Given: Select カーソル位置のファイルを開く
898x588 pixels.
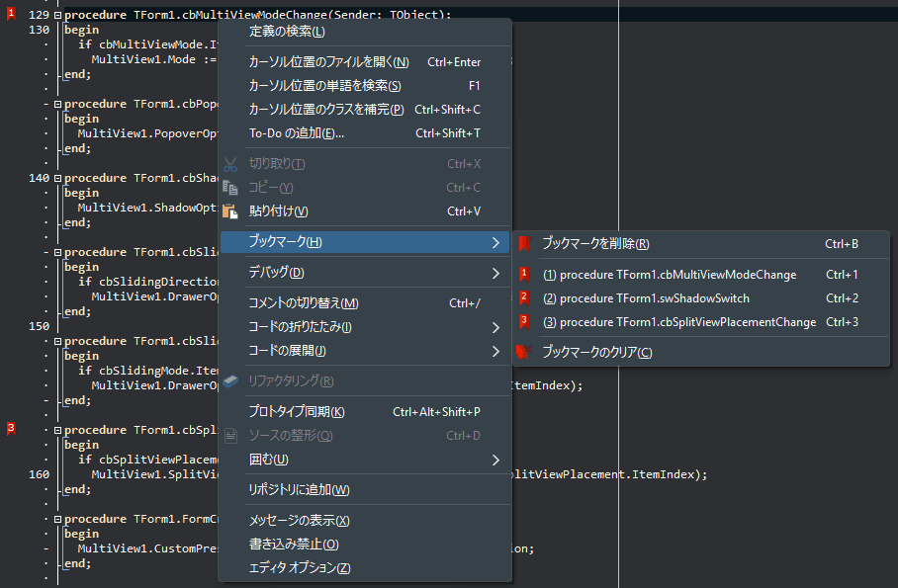Looking at the screenshot, I should click(x=365, y=62).
